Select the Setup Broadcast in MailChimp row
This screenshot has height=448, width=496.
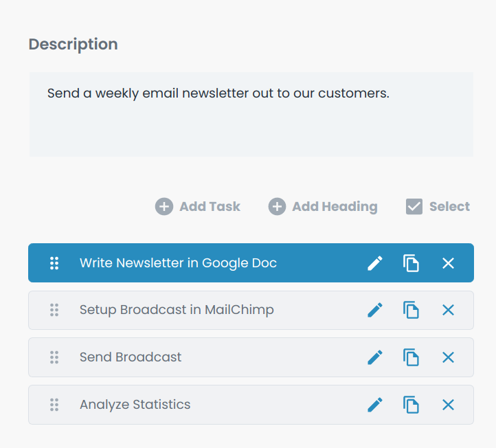251,310
